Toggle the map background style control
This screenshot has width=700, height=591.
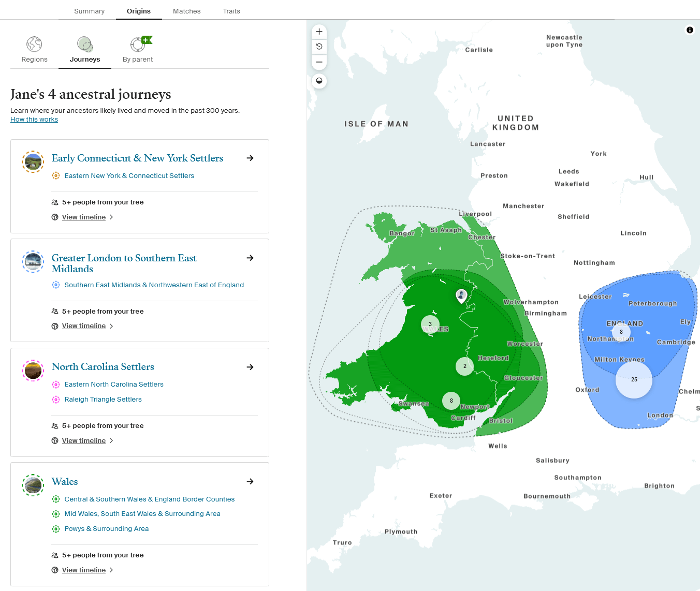tap(319, 81)
